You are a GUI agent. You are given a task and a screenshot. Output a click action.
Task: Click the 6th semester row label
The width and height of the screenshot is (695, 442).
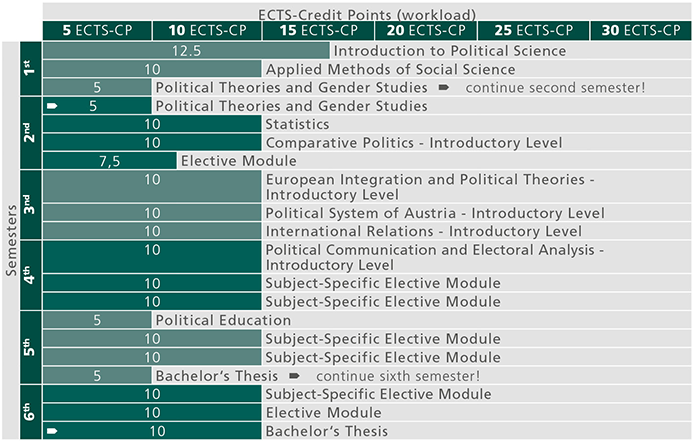[30, 412]
